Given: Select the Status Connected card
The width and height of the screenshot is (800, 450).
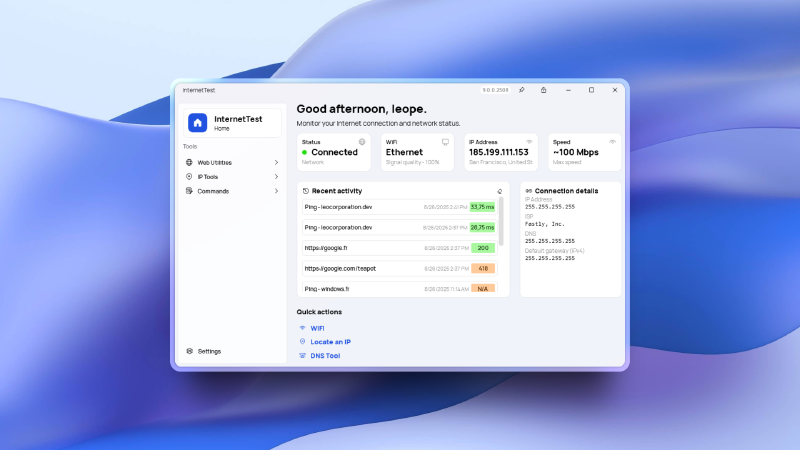Looking at the screenshot, I should click(334, 152).
